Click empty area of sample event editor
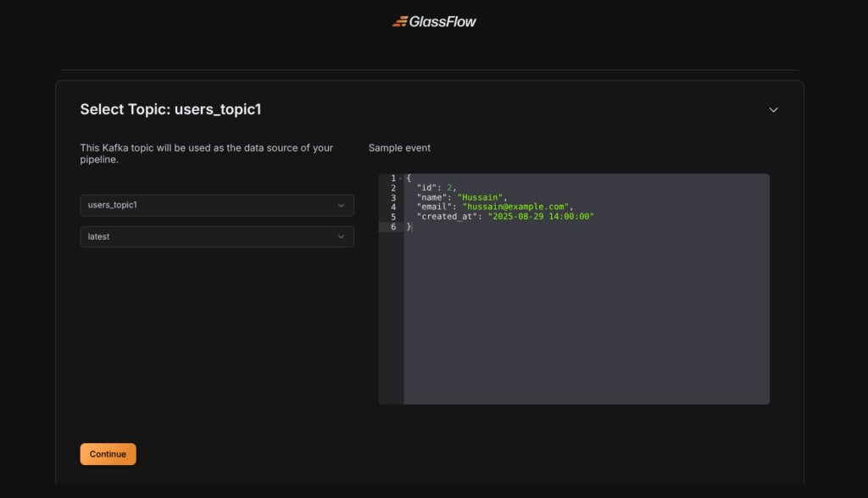Screen dimensions: 868x498 585,322
